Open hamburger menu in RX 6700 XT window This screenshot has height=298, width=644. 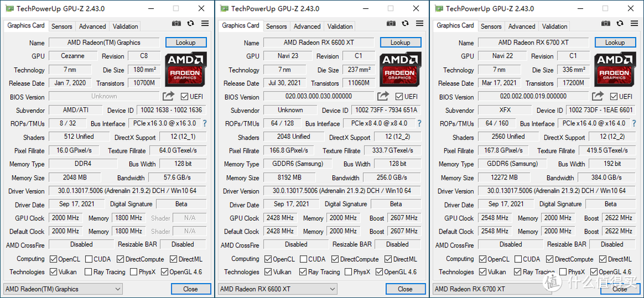click(x=634, y=23)
